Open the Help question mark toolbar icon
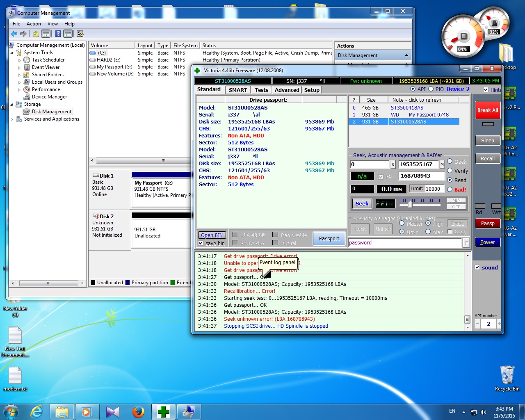The height and width of the screenshot is (420, 525). (58, 34)
